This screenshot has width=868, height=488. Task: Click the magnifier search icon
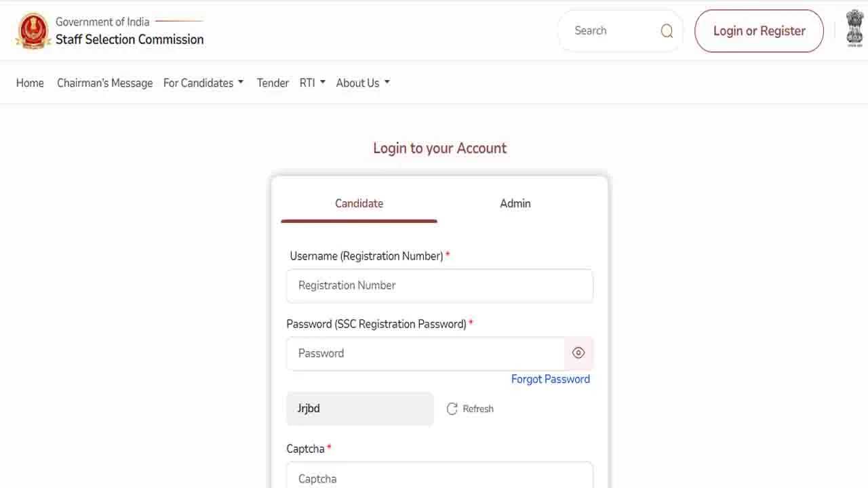coord(667,31)
